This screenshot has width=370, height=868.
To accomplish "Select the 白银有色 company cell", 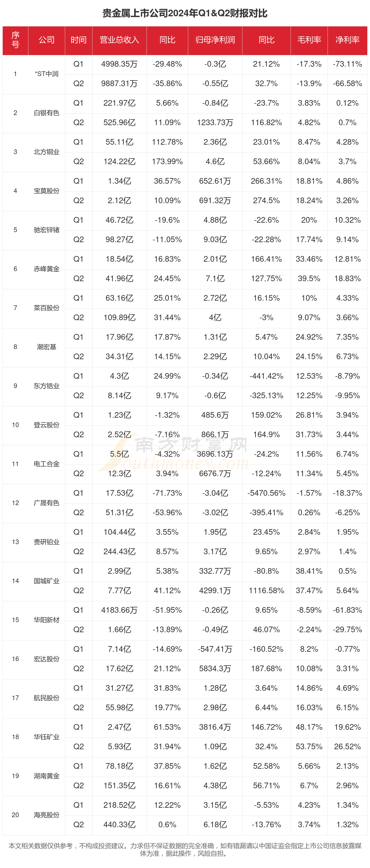I will pos(46,113).
